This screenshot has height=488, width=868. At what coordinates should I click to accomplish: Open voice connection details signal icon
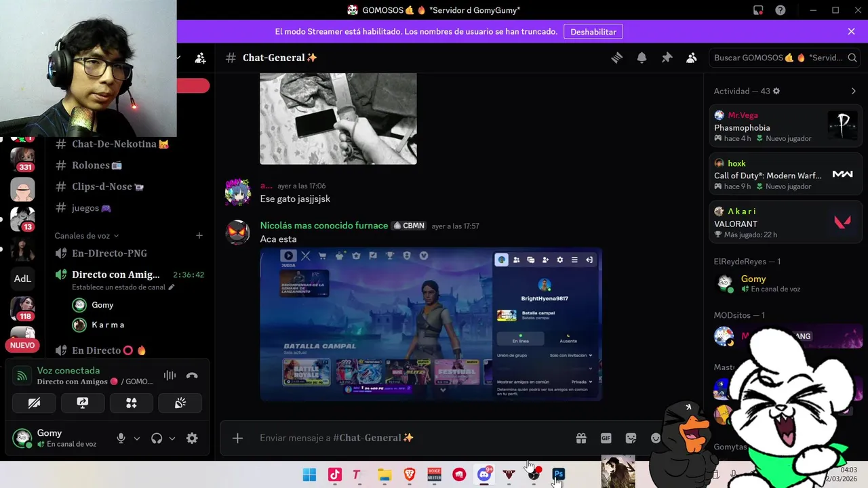tap(22, 375)
